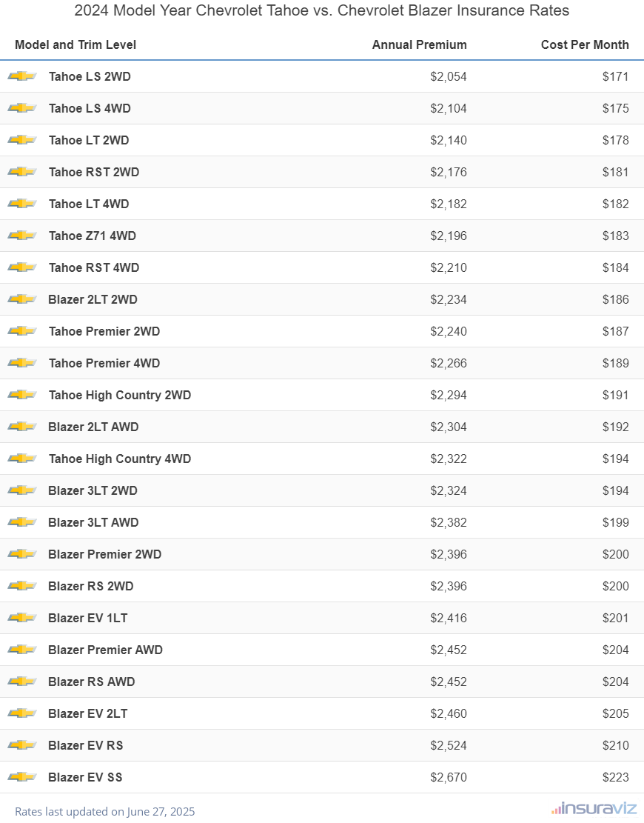Click the $2,304 annual premium value

(x=449, y=427)
